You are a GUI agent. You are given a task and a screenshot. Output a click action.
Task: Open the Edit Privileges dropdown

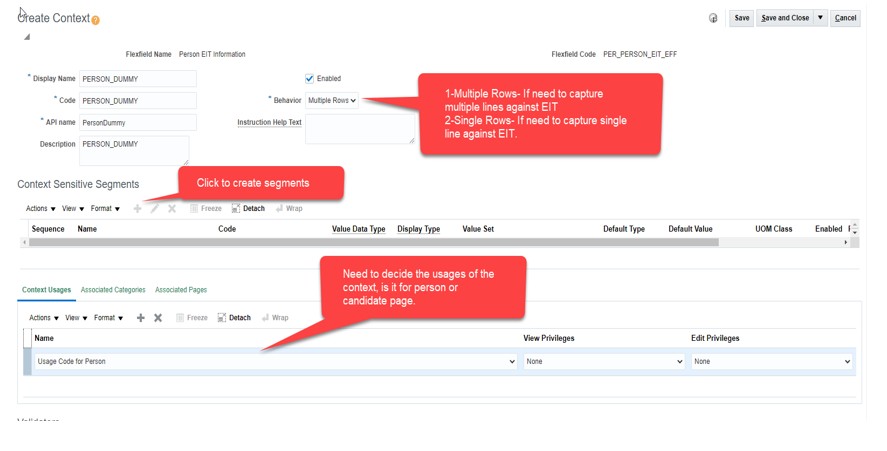772,362
